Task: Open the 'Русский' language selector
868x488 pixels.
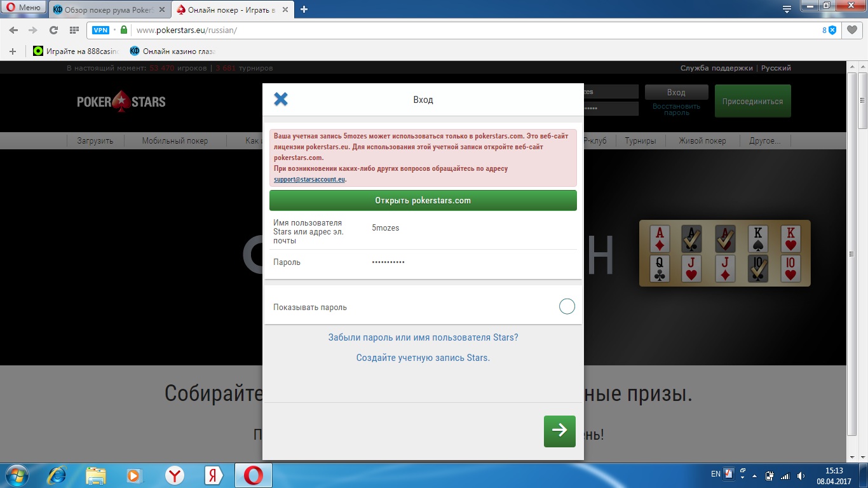Action: click(x=776, y=68)
